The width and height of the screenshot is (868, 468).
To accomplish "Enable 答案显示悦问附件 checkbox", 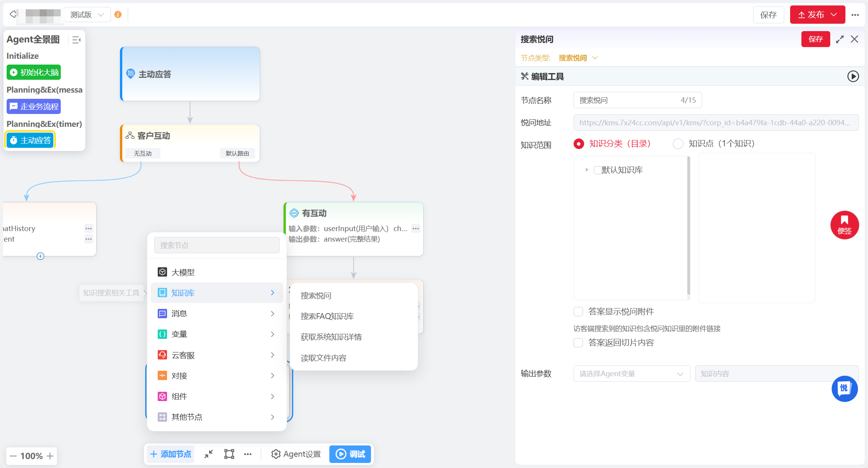I will coord(578,312).
